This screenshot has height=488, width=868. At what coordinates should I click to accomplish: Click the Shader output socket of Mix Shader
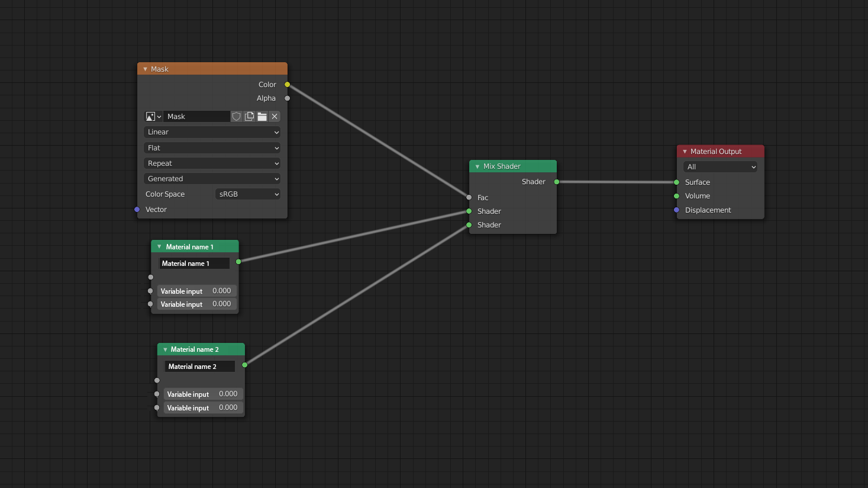557,182
